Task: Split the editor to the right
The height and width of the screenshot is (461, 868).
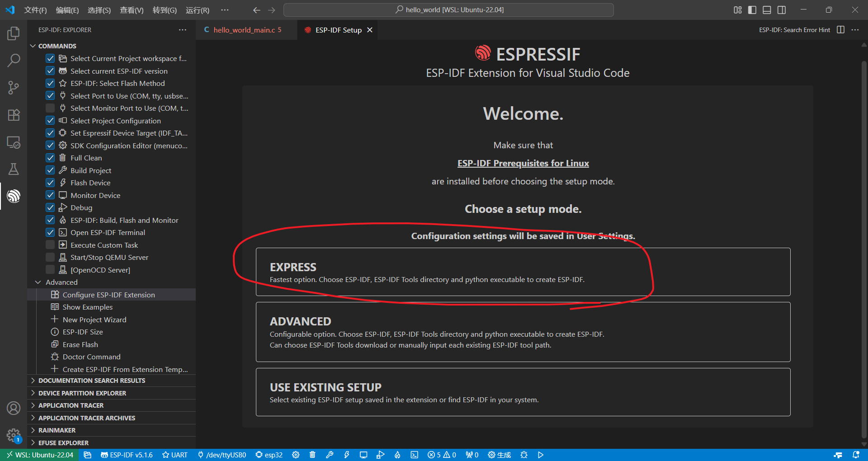Action: point(840,30)
